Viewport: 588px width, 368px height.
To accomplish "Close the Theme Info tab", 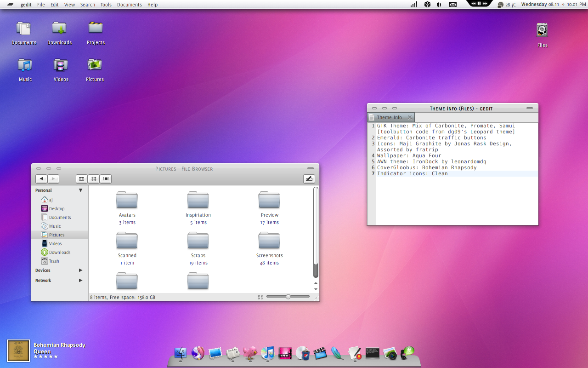I will (410, 117).
